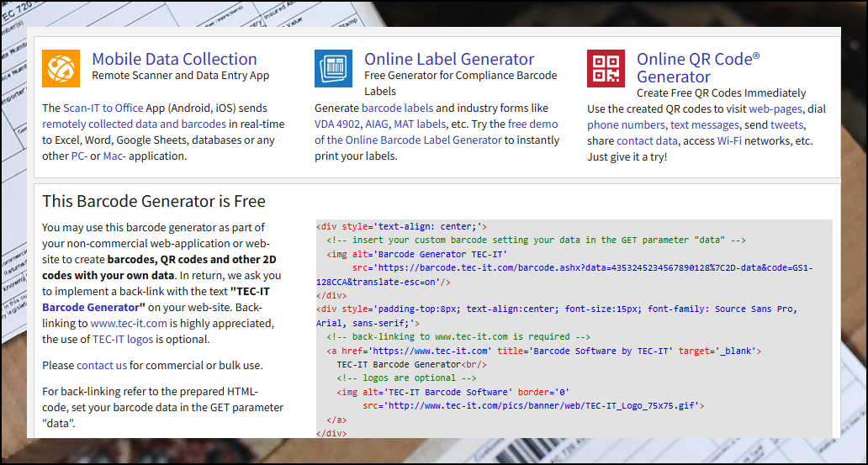The width and height of the screenshot is (868, 465).
Task: Click the 'Create Free QR Codes Immediately' subtitle
Action: [x=722, y=93]
